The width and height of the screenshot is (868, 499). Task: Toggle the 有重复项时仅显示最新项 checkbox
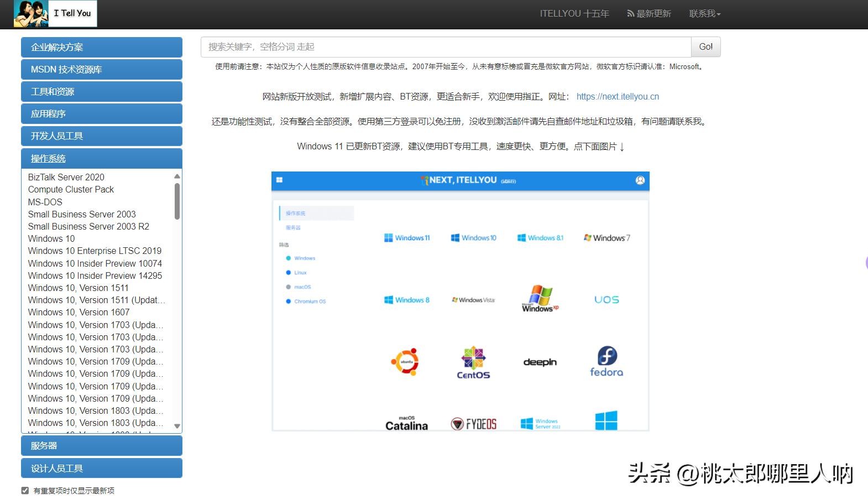[x=25, y=491]
